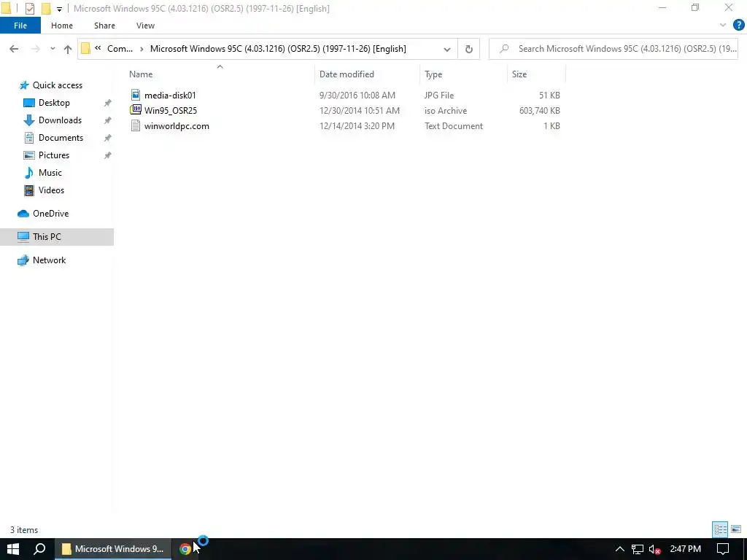
Task: Open the File menu tab
Action: click(20, 26)
